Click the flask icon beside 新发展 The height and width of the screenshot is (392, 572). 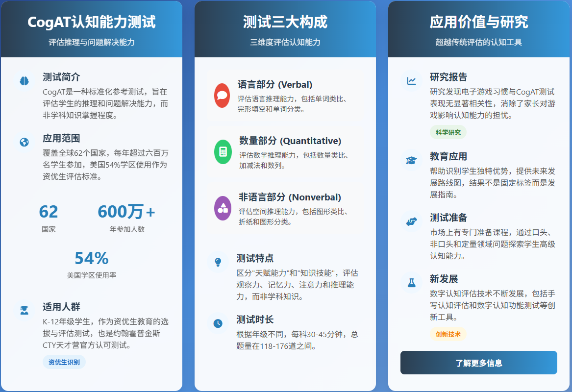point(412,283)
